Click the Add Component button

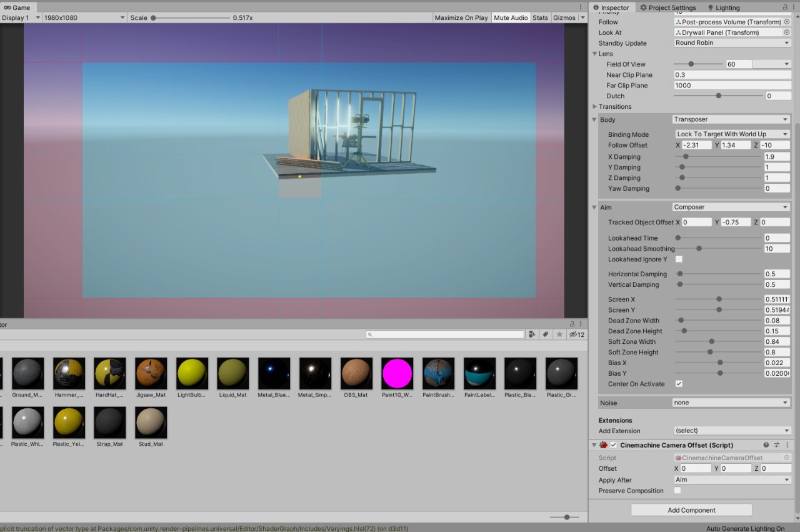[x=691, y=510]
